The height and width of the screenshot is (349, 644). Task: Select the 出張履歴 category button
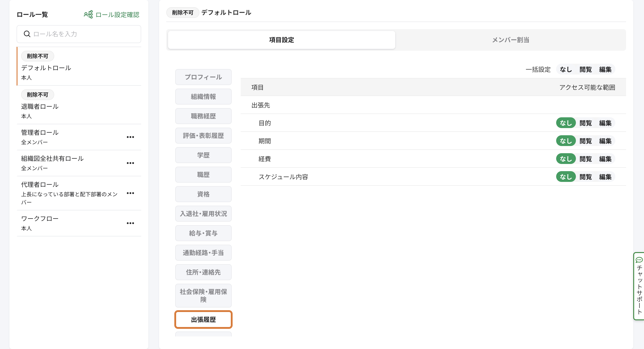point(203,319)
